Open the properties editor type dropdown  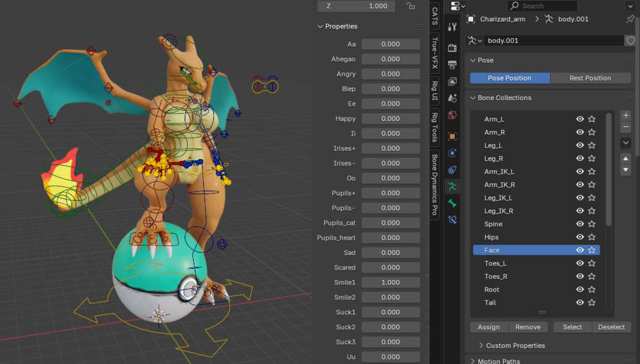[x=457, y=6]
